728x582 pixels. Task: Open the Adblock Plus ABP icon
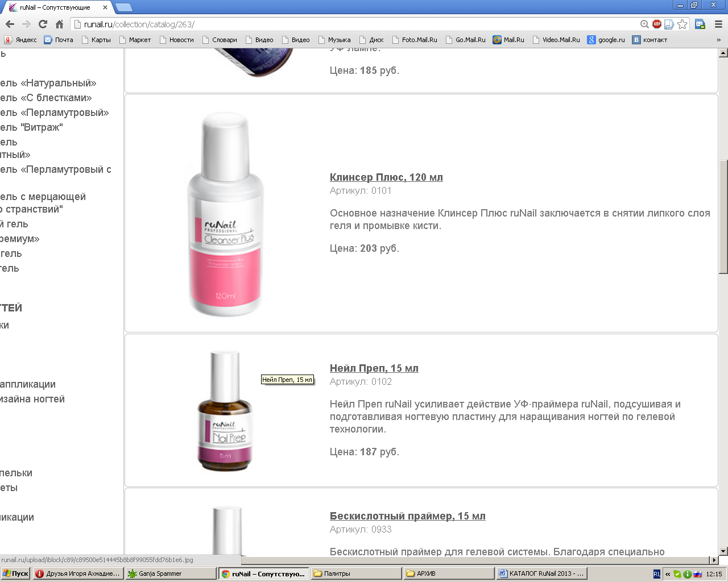point(657,24)
